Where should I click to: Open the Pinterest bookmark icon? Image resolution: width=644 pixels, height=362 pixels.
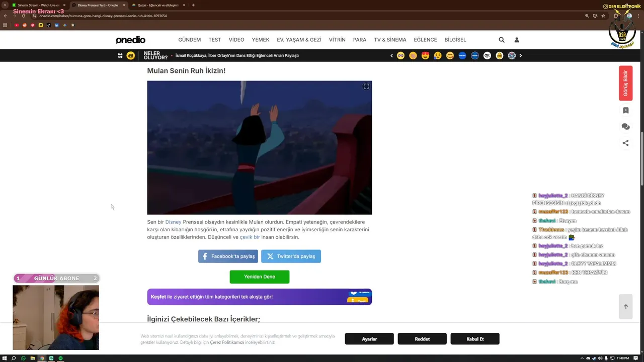point(33,25)
